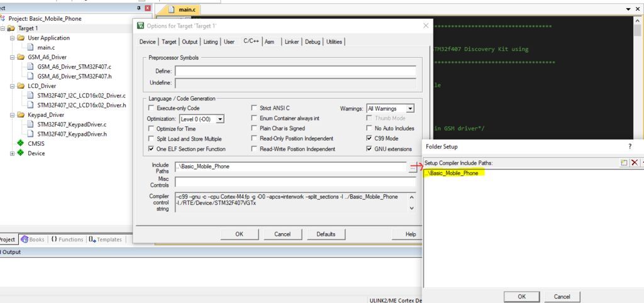Enable Optimize for Time checkbox
This screenshot has height=303, width=644.
pos(151,128)
